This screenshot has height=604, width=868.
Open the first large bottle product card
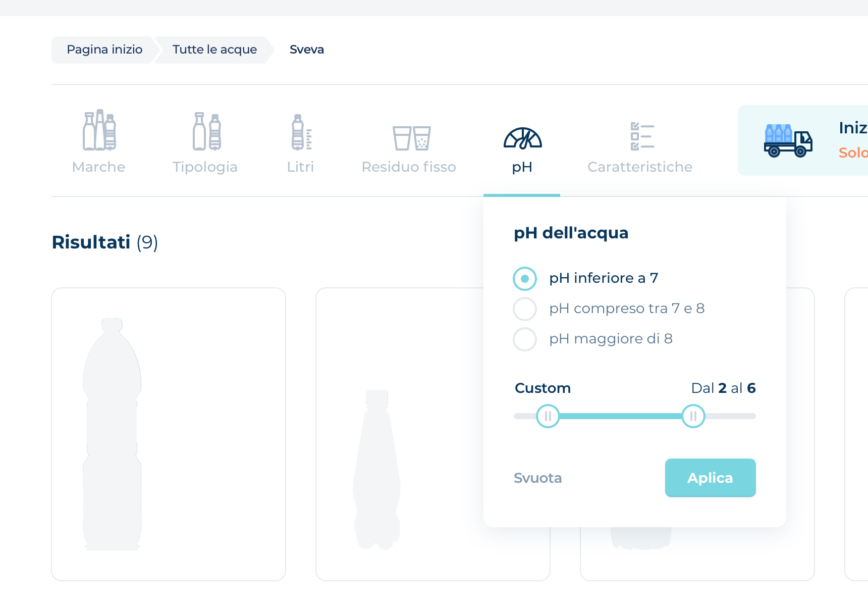click(169, 434)
